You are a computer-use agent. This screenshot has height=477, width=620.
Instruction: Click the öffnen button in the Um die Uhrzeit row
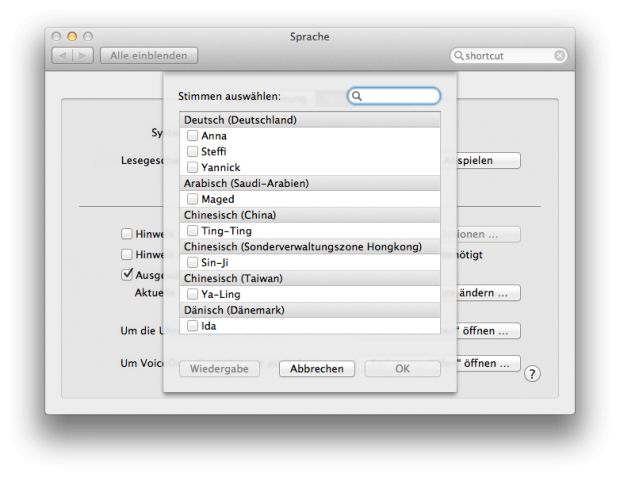(x=488, y=331)
